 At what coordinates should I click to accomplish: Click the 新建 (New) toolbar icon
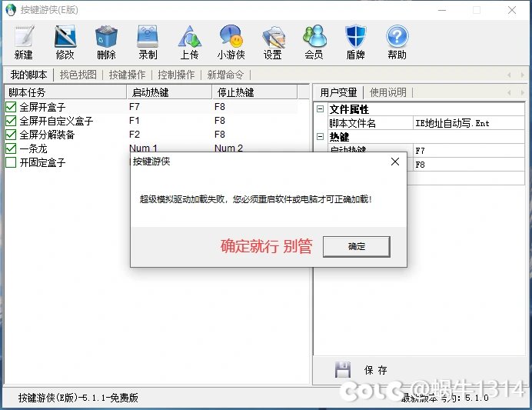click(x=23, y=36)
